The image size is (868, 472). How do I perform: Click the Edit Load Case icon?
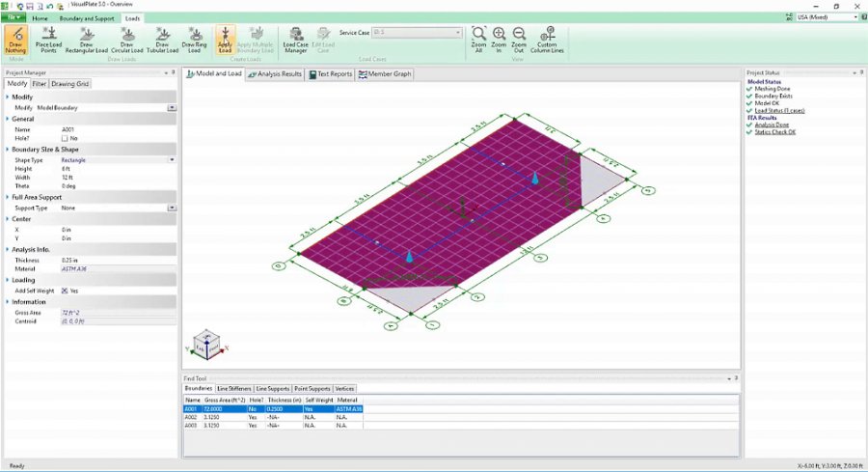pos(323,40)
